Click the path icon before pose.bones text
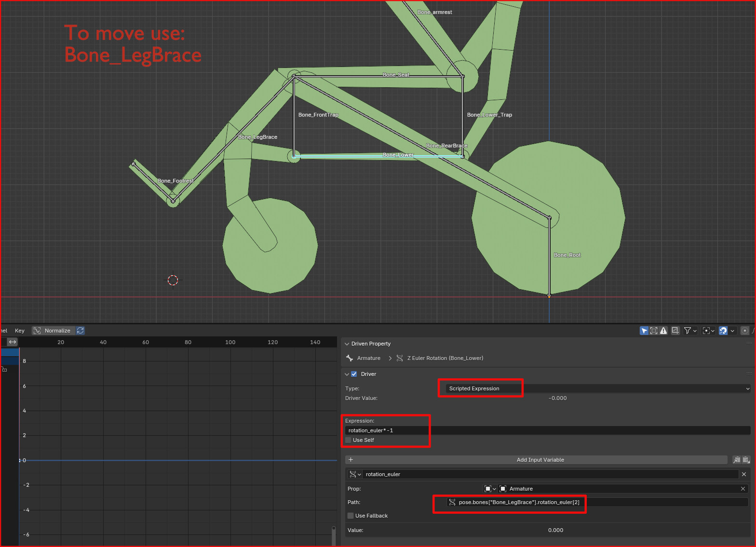 452,502
